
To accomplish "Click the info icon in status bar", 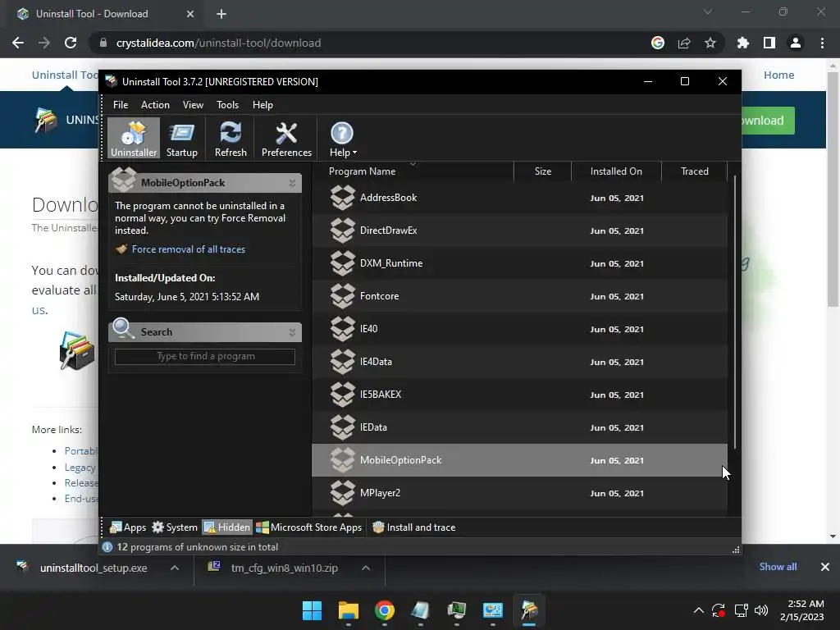I will (x=107, y=547).
